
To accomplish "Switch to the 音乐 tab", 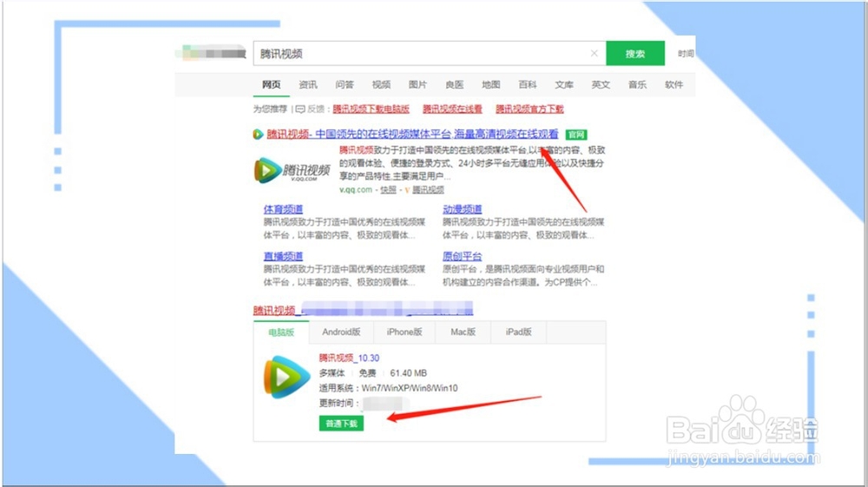I will pyautogui.click(x=637, y=85).
